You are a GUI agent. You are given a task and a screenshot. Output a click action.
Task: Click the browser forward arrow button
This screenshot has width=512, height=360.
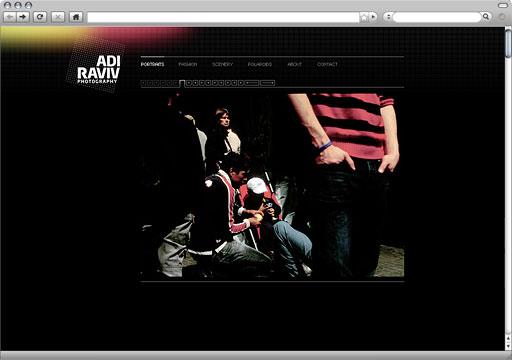23,17
